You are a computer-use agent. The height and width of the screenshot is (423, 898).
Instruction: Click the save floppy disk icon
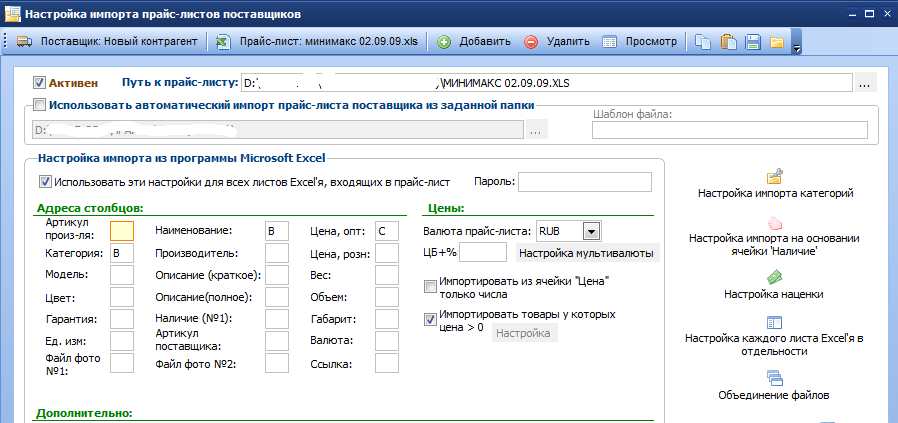(752, 42)
